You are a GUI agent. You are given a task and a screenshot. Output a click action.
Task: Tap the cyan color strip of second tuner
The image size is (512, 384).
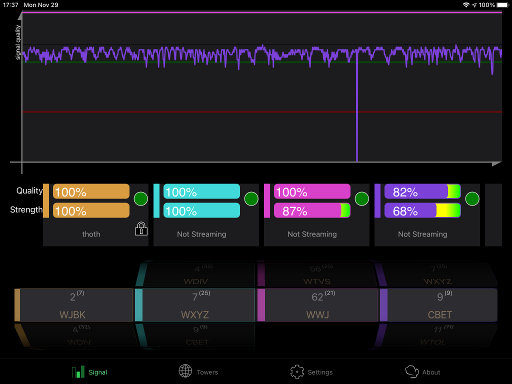[x=156, y=201]
